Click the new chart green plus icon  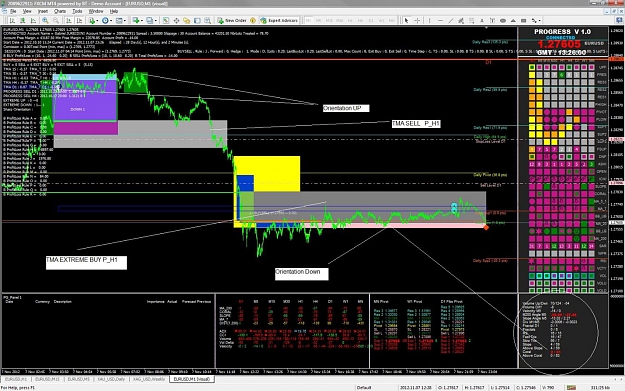click(x=136, y=20)
